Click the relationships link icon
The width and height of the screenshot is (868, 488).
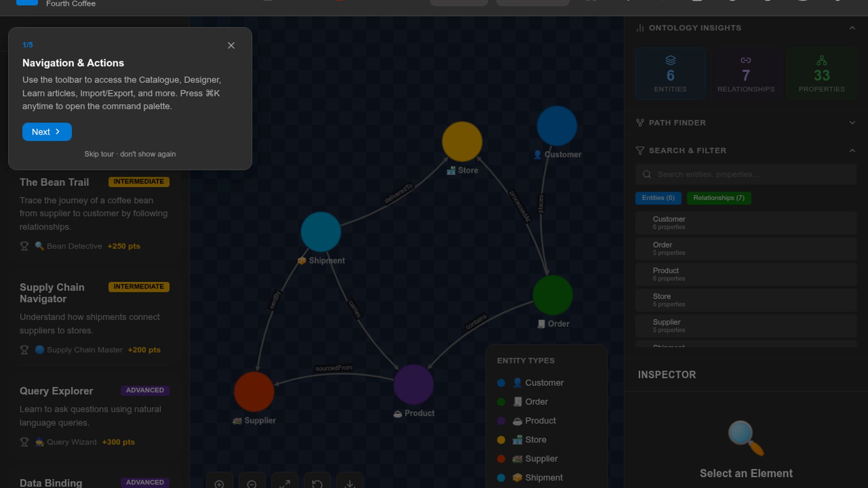(x=746, y=60)
